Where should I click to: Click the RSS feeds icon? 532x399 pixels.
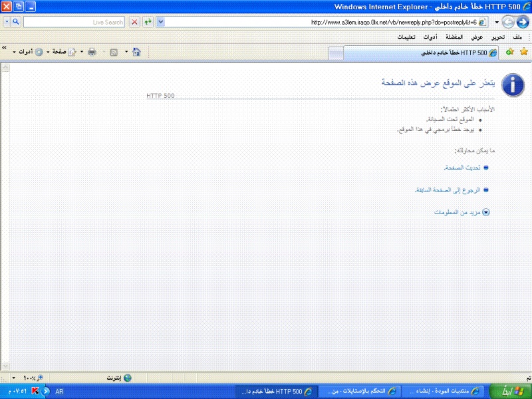point(114,52)
